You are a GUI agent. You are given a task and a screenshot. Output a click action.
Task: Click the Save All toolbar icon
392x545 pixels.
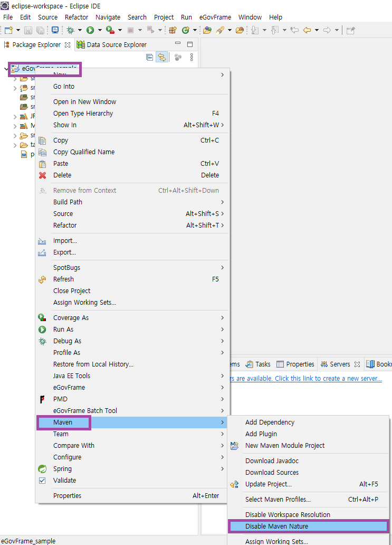[x=40, y=30]
